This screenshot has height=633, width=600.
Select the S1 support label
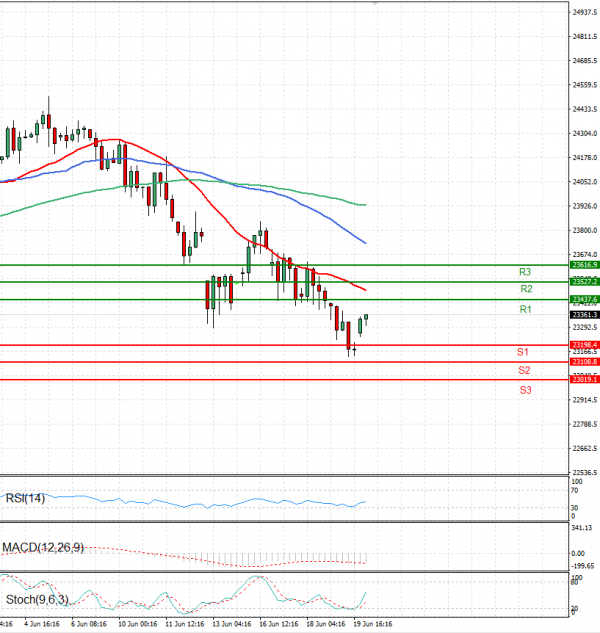tap(523, 352)
